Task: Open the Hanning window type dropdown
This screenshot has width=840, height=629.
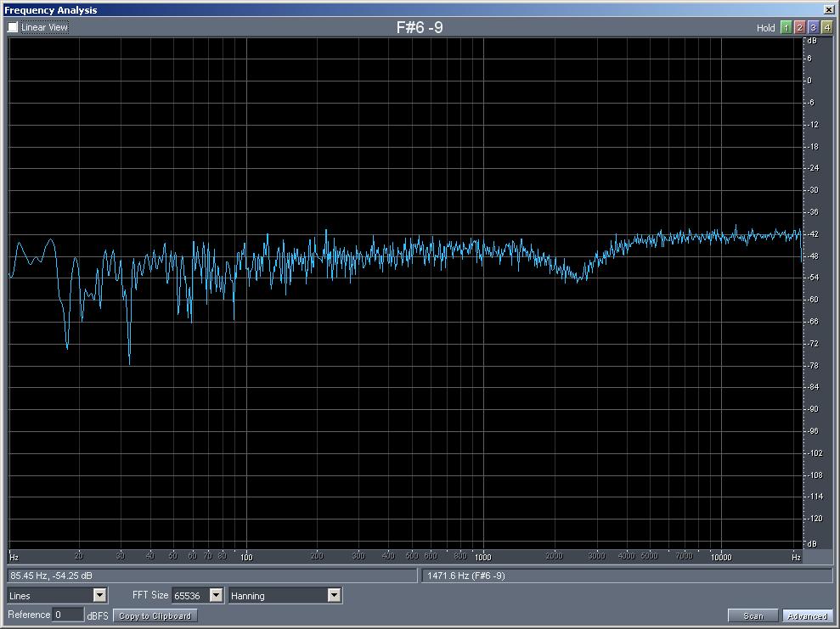Action: (x=334, y=596)
